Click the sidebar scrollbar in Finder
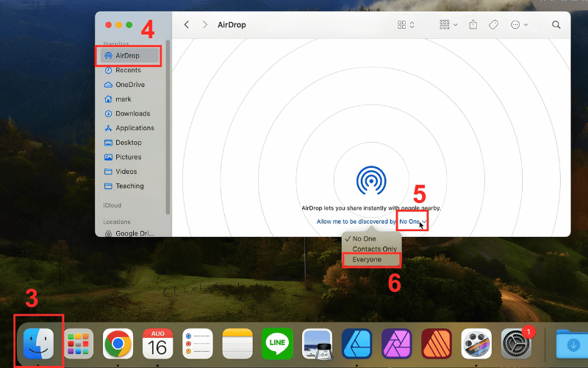The image size is (588, 368). coord(168,127)
